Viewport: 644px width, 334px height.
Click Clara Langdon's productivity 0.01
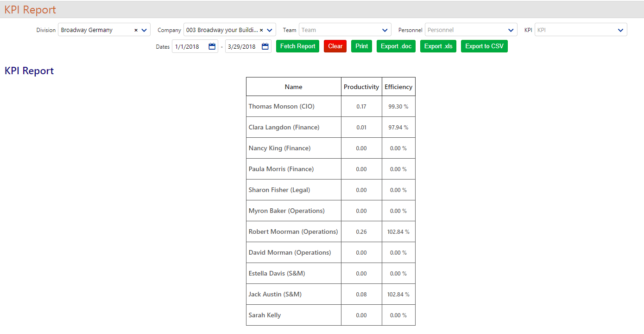[361, 128]
